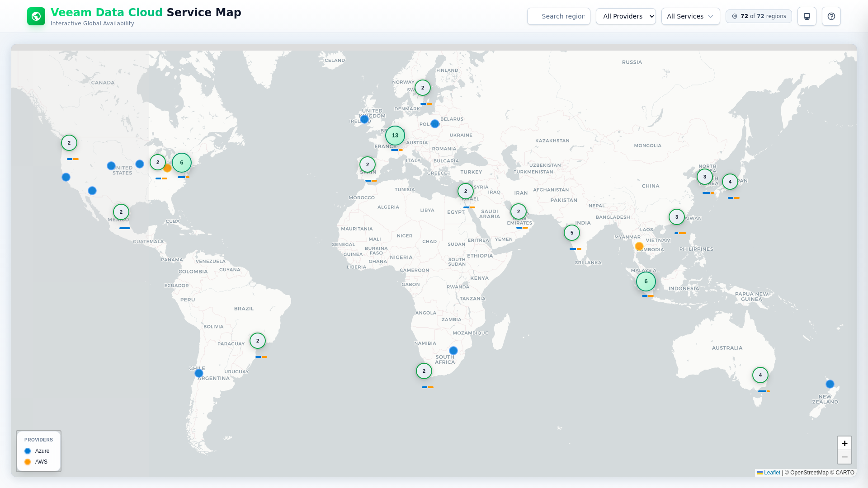The height and width of the screenshot is (488, 868).
Task: Open the 2-region cluster beside the 6 cluster in US
Action: coord(158,162)
